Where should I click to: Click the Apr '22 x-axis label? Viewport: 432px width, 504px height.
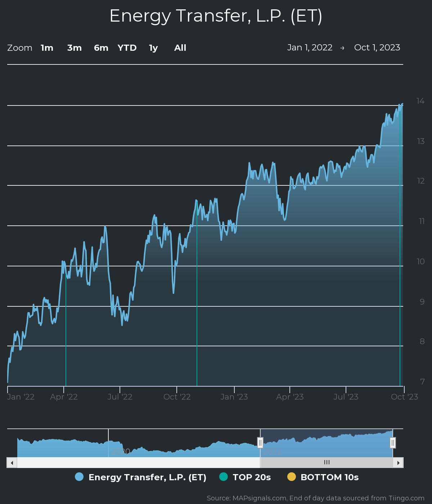pos(64,397)
